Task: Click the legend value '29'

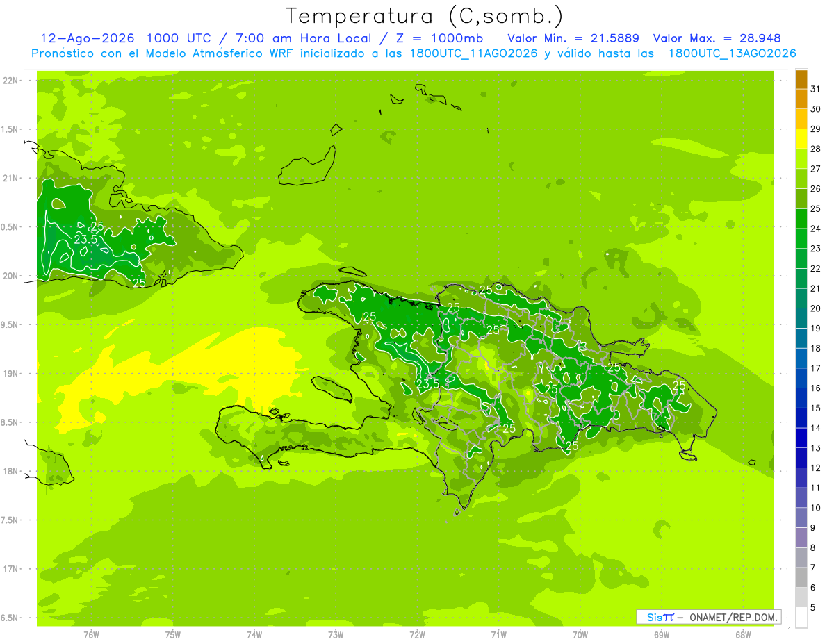Action: 815,129
